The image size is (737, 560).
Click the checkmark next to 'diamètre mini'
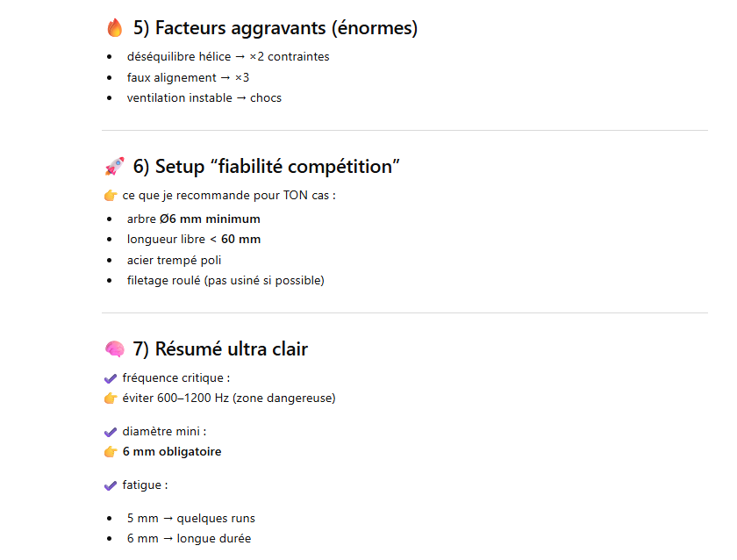(x=111, y=432)
